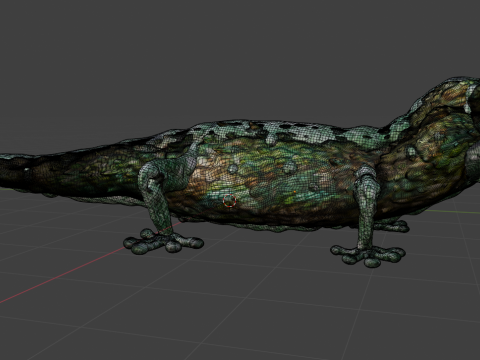
Task: Click the lizard foot touching the red axis line
Action: [x=163, y=242]
